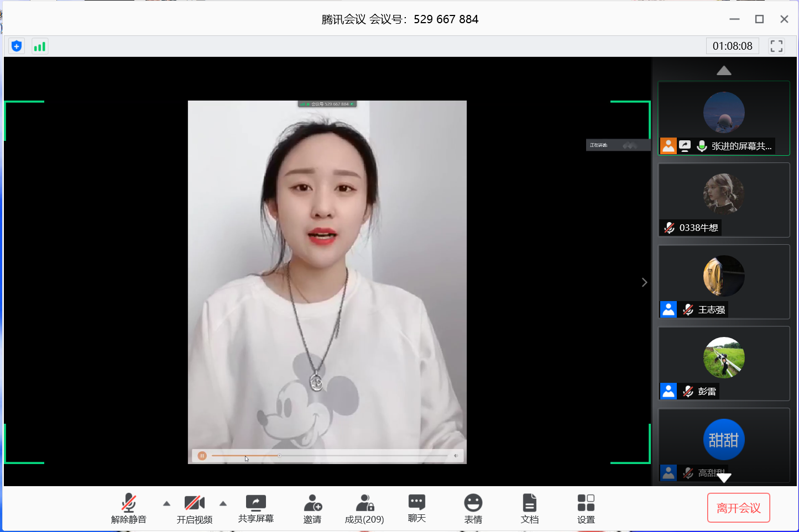Viewport: 799px width, 532px height.
Task: Select the 0338牛想 participant thumbnail
Action: pos(723,200)
